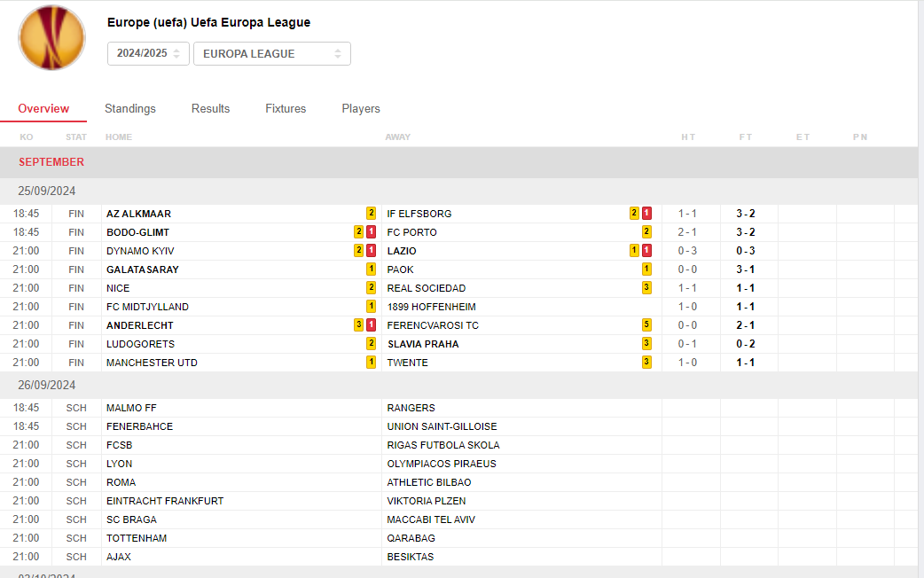Open the Europa League competition dropdown
Screen dimensions: 924x578
[x=271, y=53]
